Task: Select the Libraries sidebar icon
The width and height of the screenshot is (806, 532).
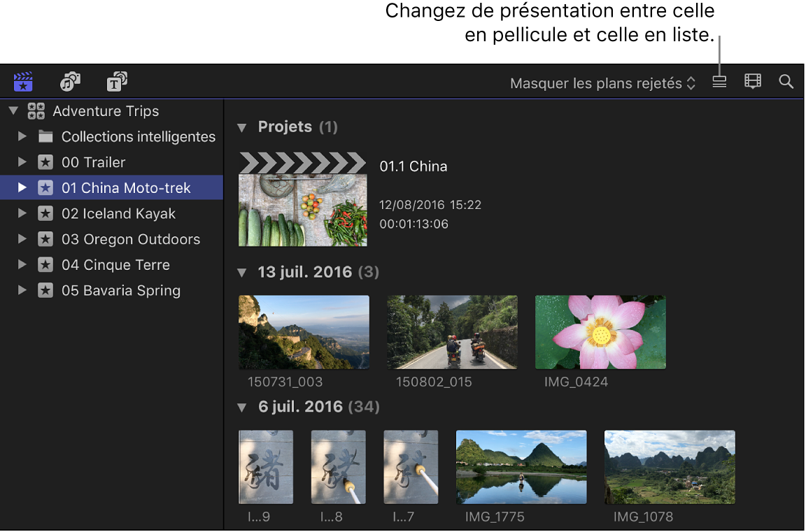Action: point(22,81)
